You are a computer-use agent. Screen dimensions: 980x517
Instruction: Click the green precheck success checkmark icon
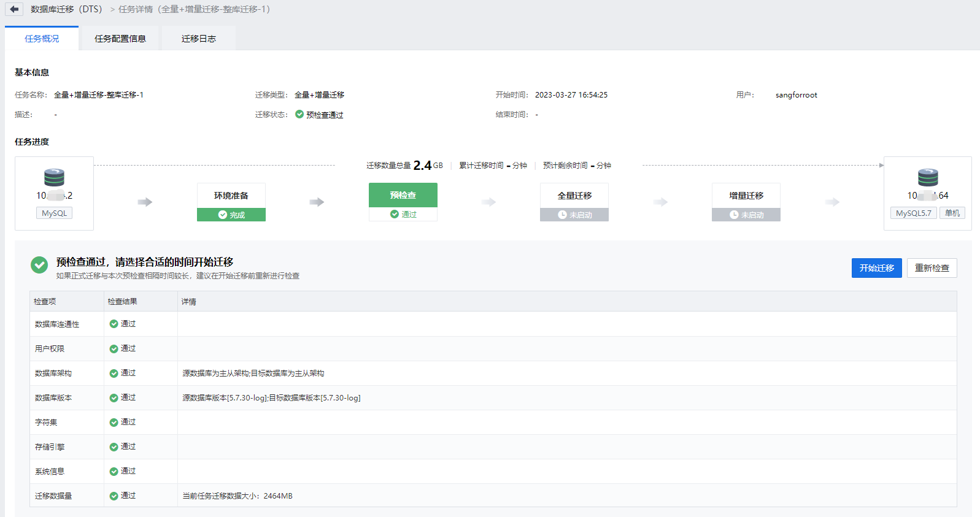point(39,265)
